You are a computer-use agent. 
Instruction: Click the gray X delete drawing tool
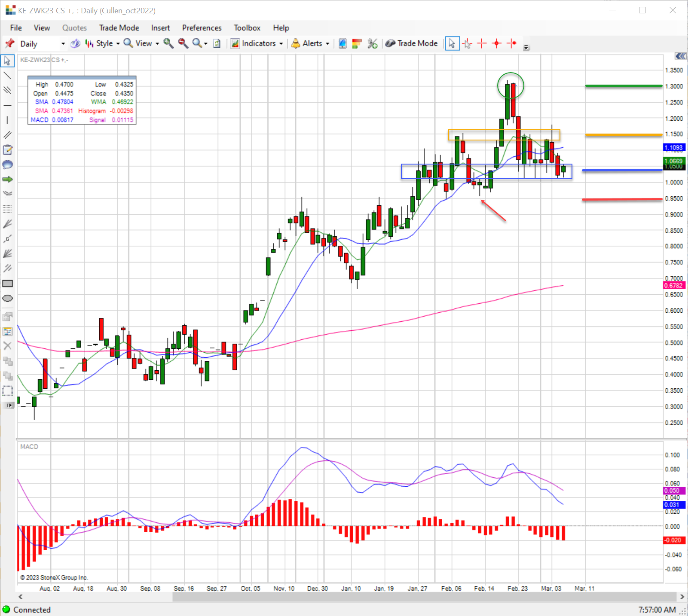7,346
